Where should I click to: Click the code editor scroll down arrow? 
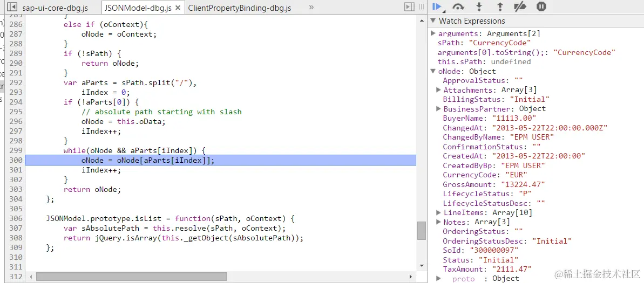(422, 266)
